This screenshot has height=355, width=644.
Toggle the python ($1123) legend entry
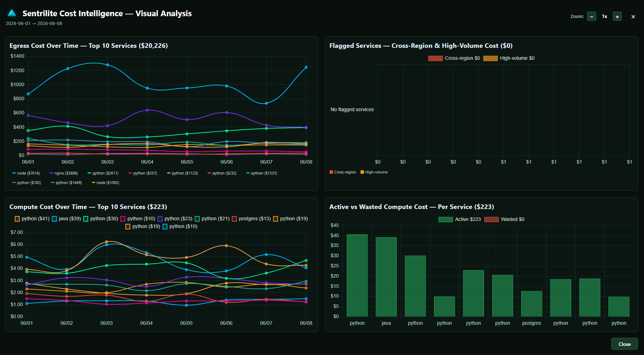pyautogui.click(x=183, y=173)
